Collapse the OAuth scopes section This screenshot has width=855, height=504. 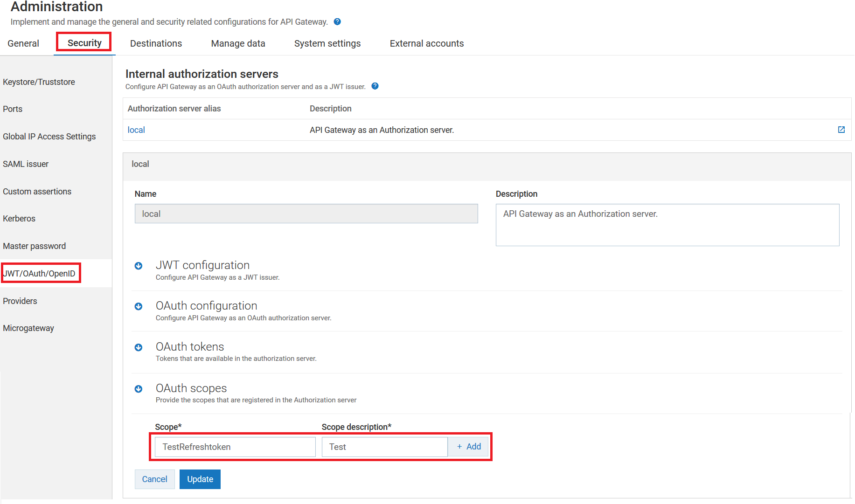(x=139, y=389)
